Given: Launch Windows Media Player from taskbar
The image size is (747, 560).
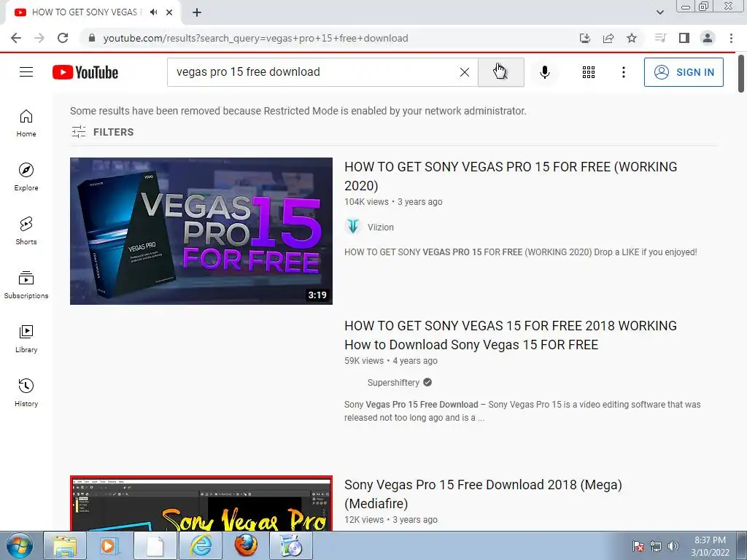Looking at the screenshot, I should click(x=109, y=545).
